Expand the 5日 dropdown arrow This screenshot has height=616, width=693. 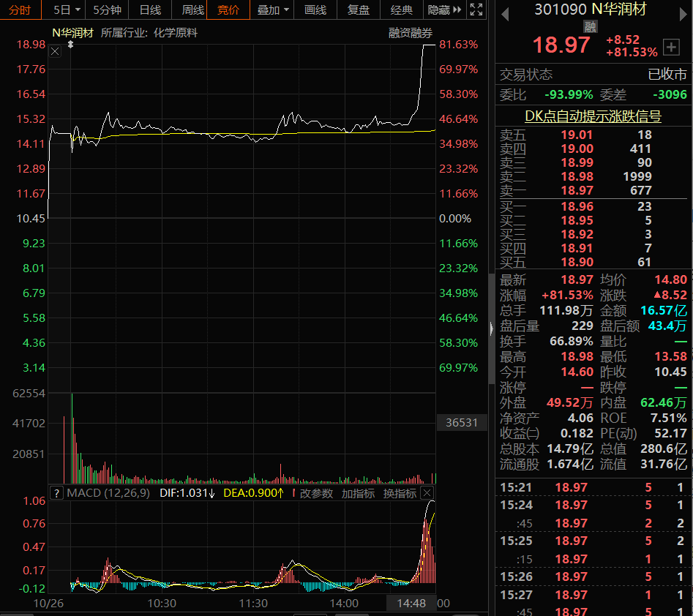78,10
